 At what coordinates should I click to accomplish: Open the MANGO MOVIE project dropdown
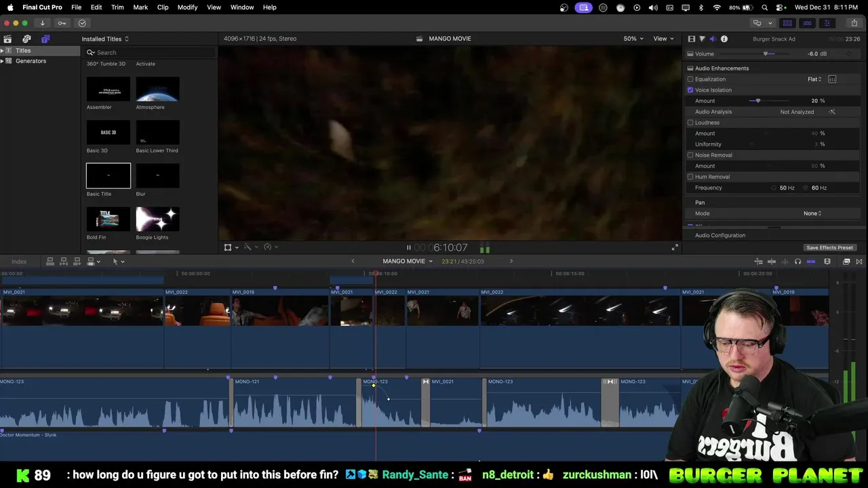408,261
